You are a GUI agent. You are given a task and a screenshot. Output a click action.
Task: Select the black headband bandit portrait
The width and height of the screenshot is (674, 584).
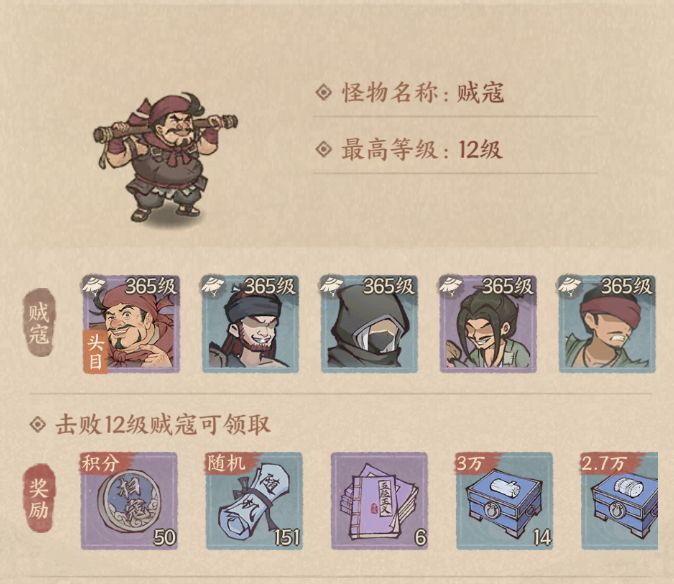[251, 324]
